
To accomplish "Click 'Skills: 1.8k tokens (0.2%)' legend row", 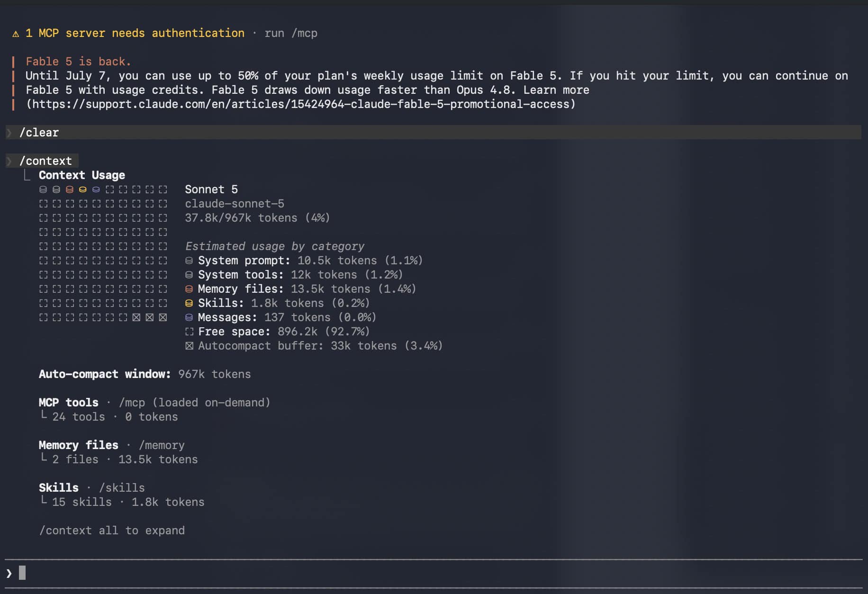I will [277, 303].
